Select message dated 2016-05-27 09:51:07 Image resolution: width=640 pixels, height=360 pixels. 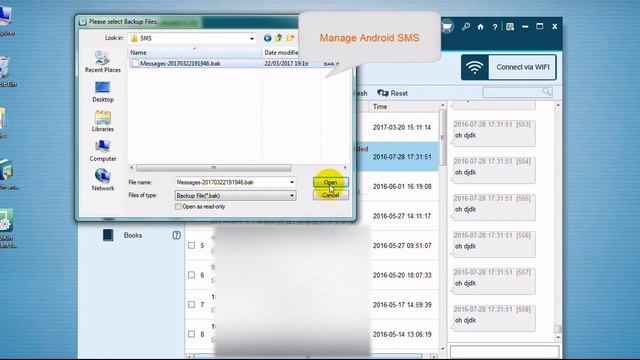pyautogui.click(x=402, y=245)
